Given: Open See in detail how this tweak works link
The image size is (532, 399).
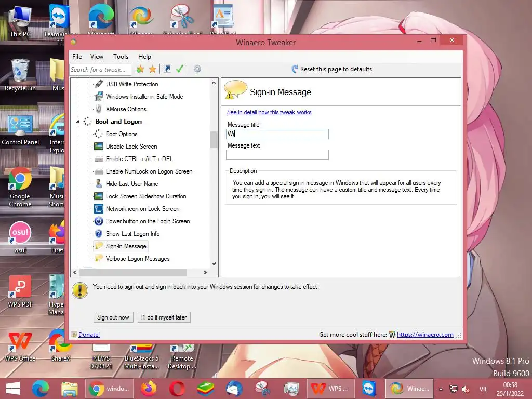Looking at the screenshot, I should click(269, 112).
